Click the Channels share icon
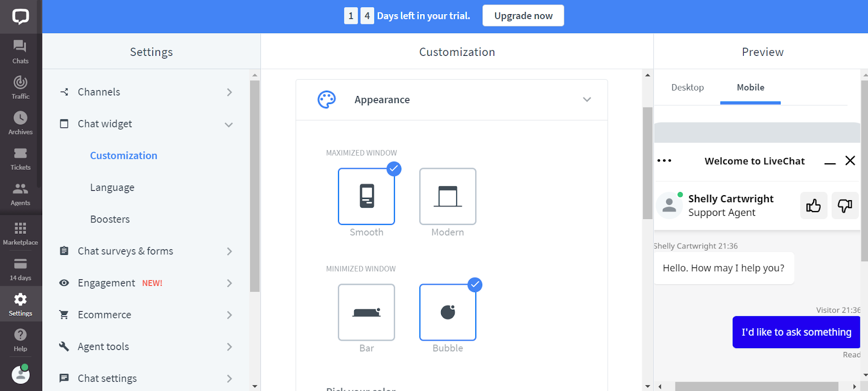The height and width of the screenshot is (391, 868). (x=64, y=92)
